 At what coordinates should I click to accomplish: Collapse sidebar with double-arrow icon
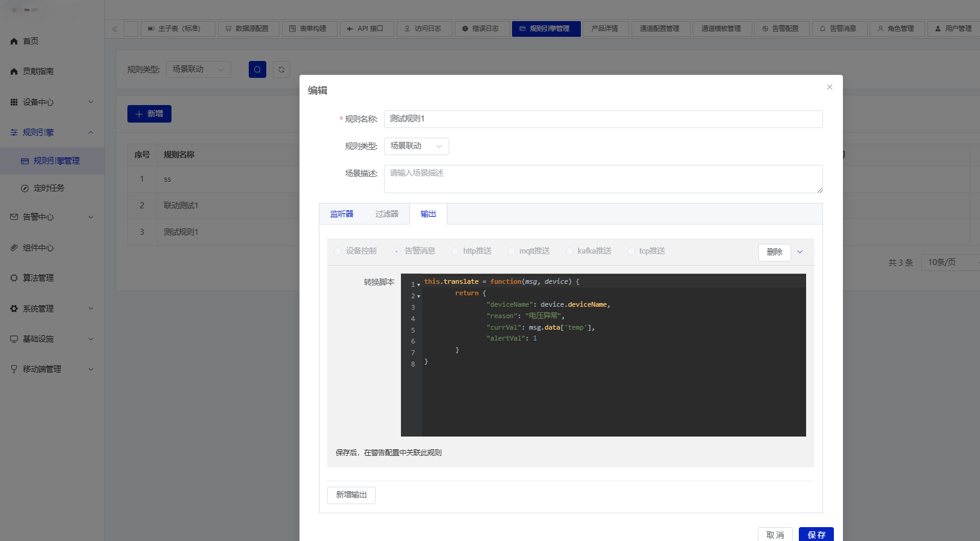pos(115,28)
